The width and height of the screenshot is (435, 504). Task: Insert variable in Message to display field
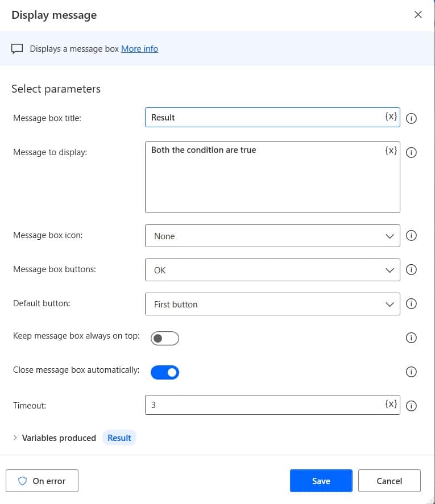[391, 151]
